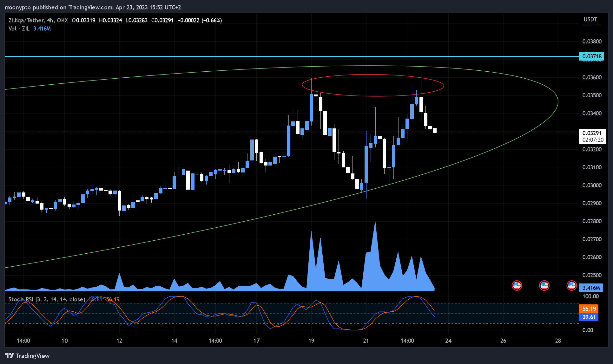Viewport: 613px width, 364px height.
Task: Click the orange Stoch RSI value tag 56.19
Action: pos(589,309)
